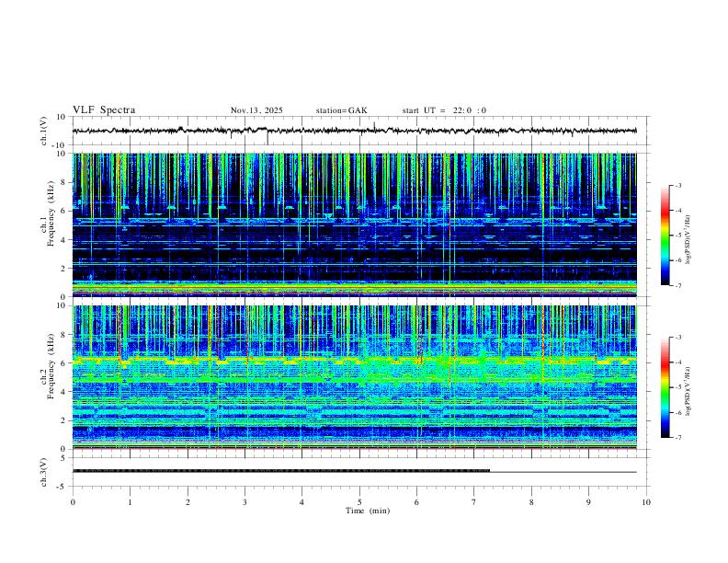Viewport: 728px width, 563px height.
Task: Click the ch.1(V) waveform trace
Action: (x=354, y=131)
